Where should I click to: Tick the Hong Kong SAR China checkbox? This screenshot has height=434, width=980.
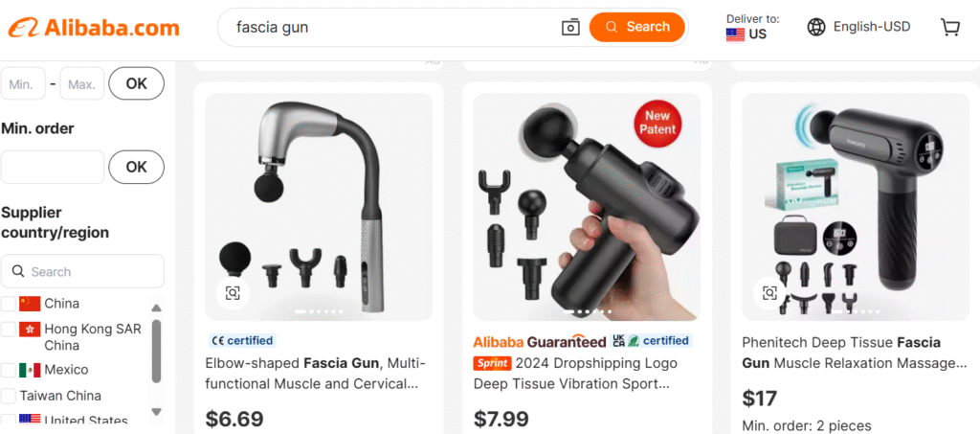8,329
